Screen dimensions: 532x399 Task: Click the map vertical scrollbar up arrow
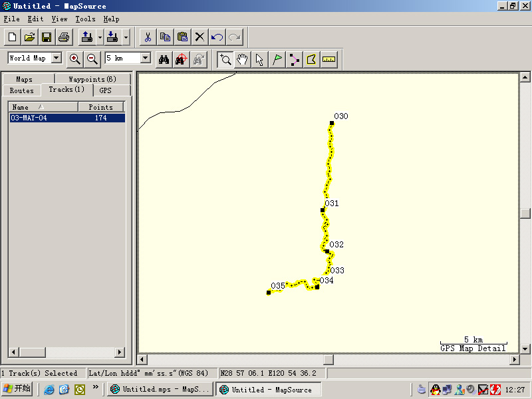click(x=525, y=77)
